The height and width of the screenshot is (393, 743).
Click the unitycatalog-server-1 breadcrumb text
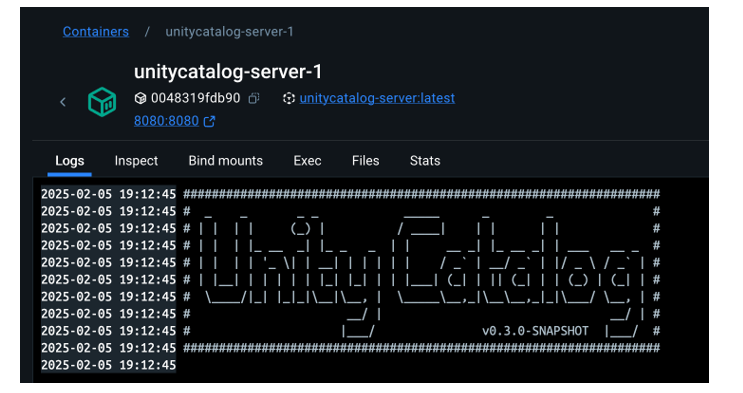(229, 32)
